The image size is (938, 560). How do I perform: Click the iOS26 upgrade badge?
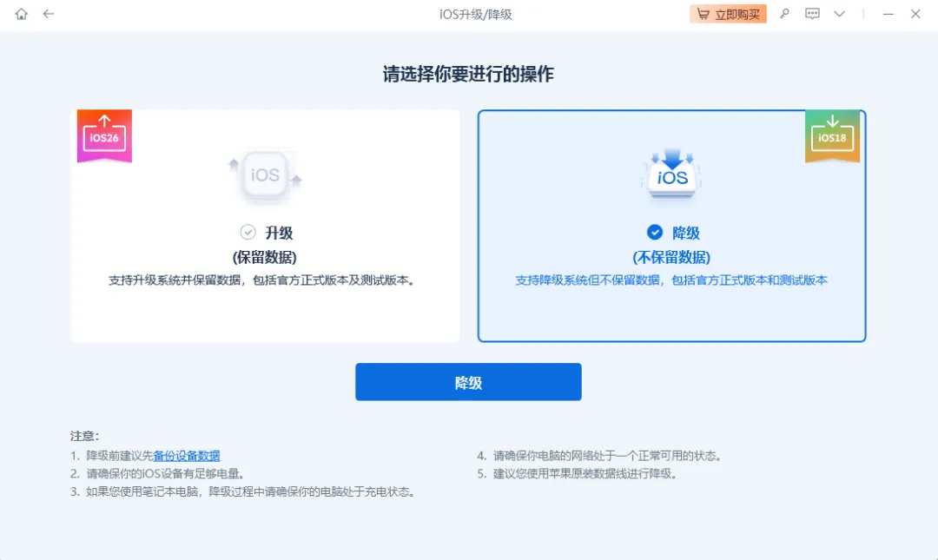104,135
